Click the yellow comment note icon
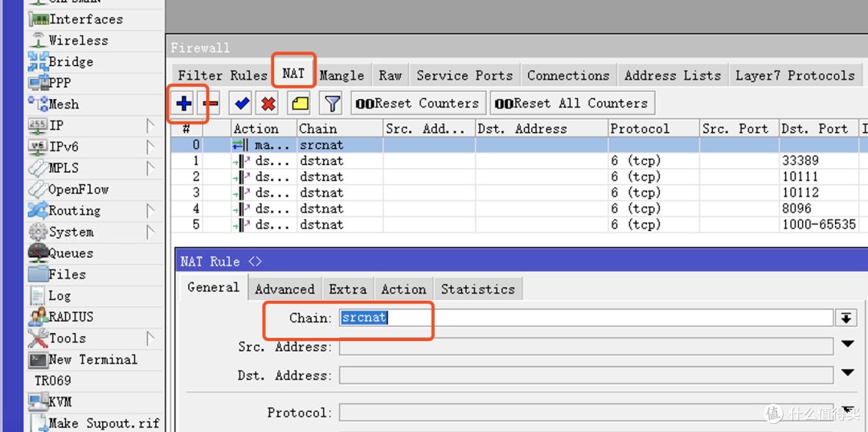Viewport: 868px width, 432px height. pos(300,103)
